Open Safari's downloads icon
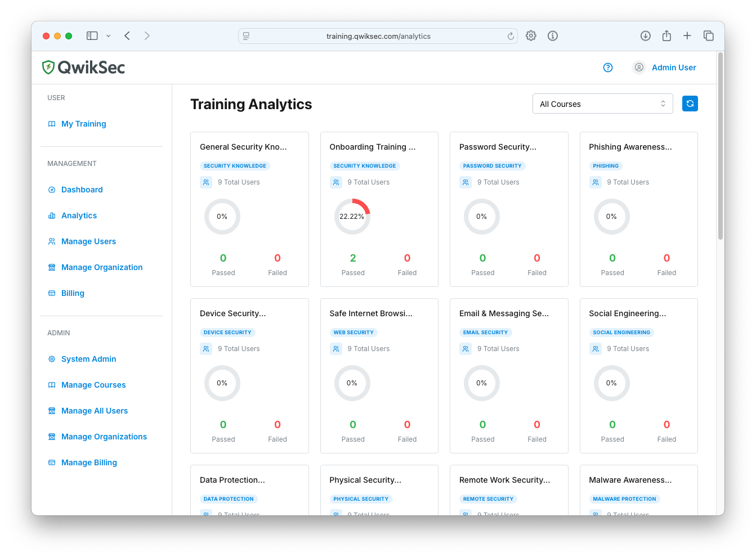The height and width of the screenshot is (557, 756). point(646,36)
